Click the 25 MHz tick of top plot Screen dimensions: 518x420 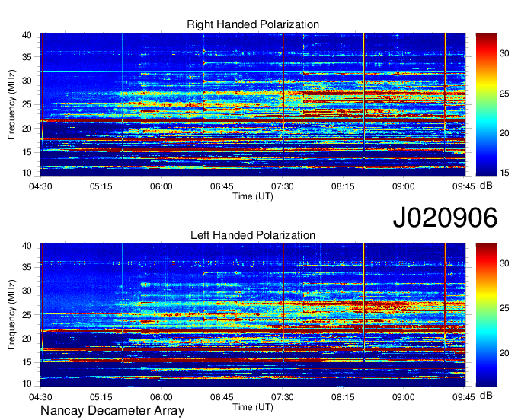27,104
